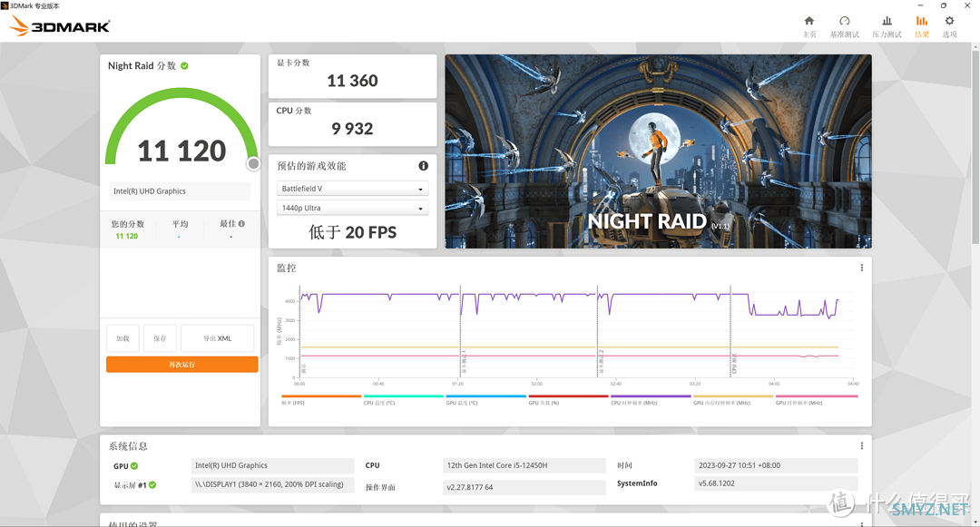
Task: Click the Intel(R) UHD Graphics label under gauge
Action: pyautogui.click(x=180, y=191)
